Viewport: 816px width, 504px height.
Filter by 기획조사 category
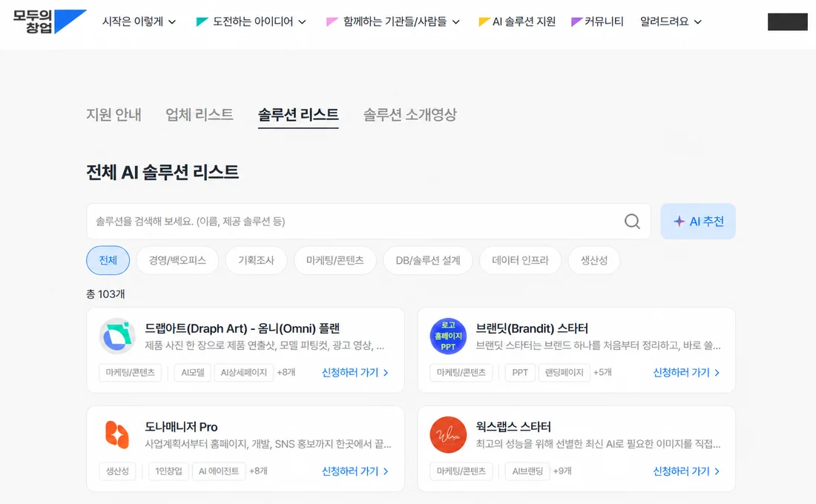pyautogui.click(x=256, y=260)
